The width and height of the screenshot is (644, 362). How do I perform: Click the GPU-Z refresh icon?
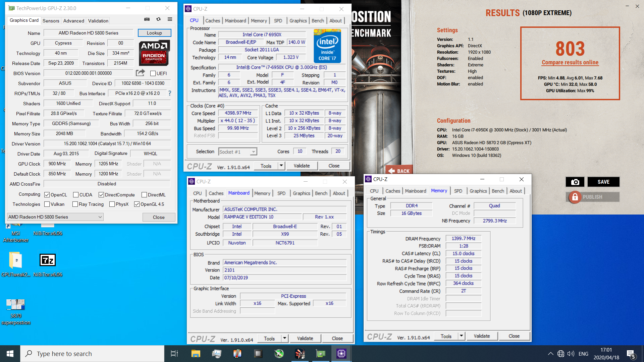pyautogui.click(x=158, y=19)
